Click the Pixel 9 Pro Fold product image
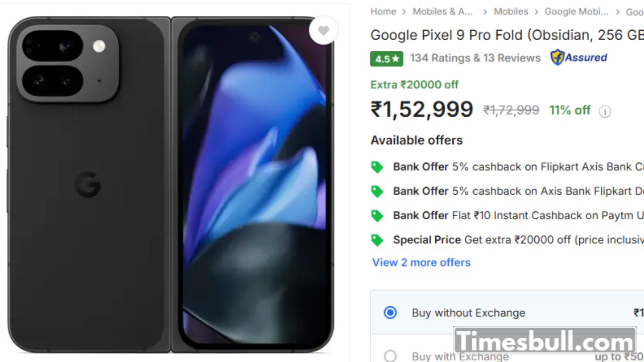Screen dimensions: 644x362 coord(171,184)
